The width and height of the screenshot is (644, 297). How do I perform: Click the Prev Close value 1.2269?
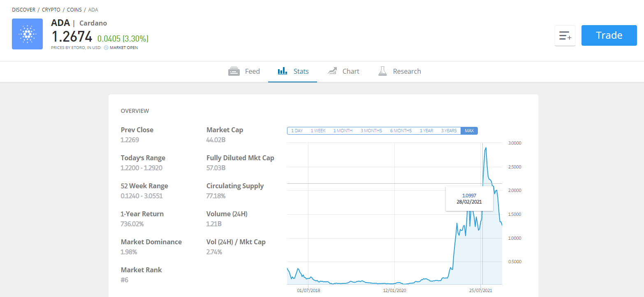(x=130, y=140)
